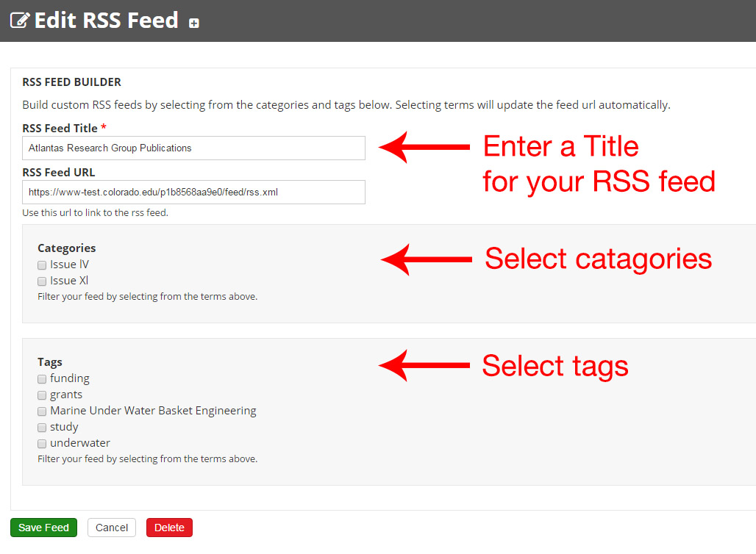Image resolution: width=756 pixels, height=554 pixels.
Task: Enable the funding tag checkbox
Action: pyautogui.click(x=42, y=378)
